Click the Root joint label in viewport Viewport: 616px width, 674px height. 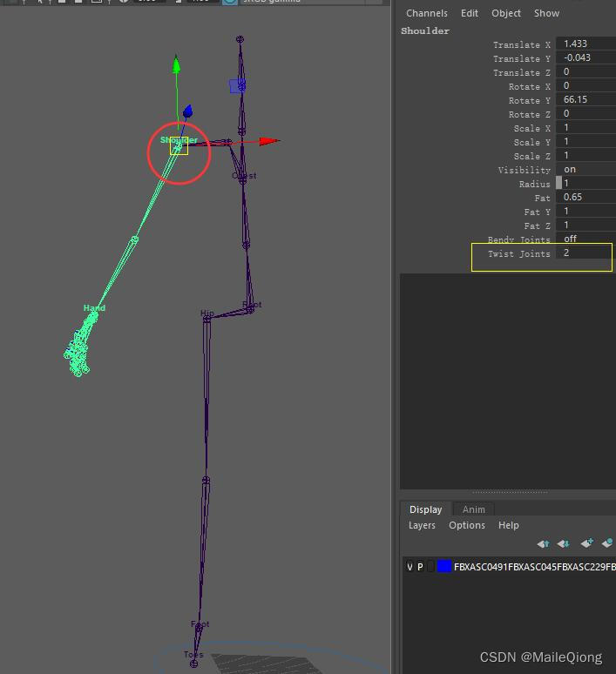pos(252,305)
